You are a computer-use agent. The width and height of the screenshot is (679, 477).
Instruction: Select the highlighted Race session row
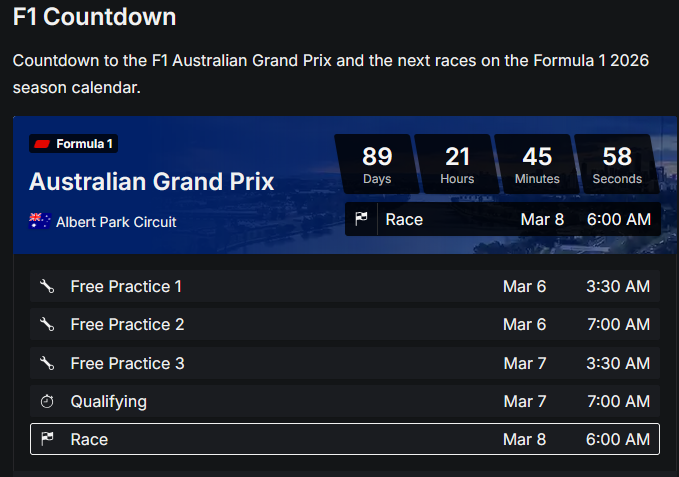point(345,439)
